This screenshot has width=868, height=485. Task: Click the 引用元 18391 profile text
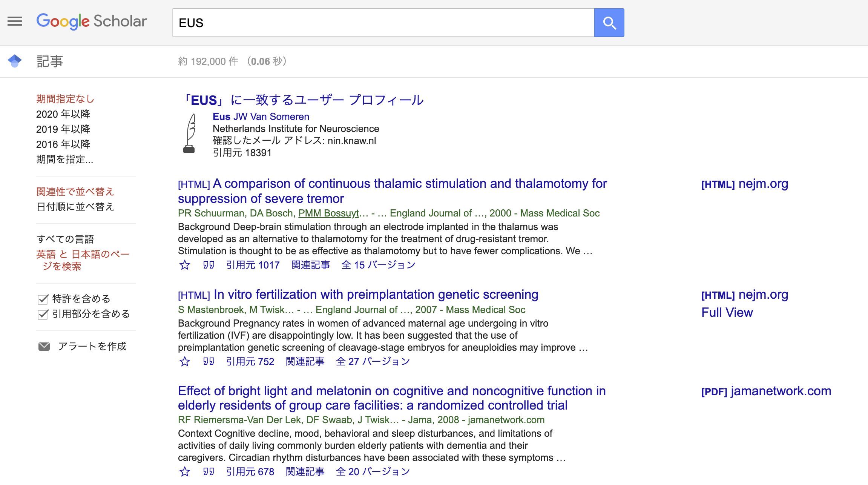(242, 153)
